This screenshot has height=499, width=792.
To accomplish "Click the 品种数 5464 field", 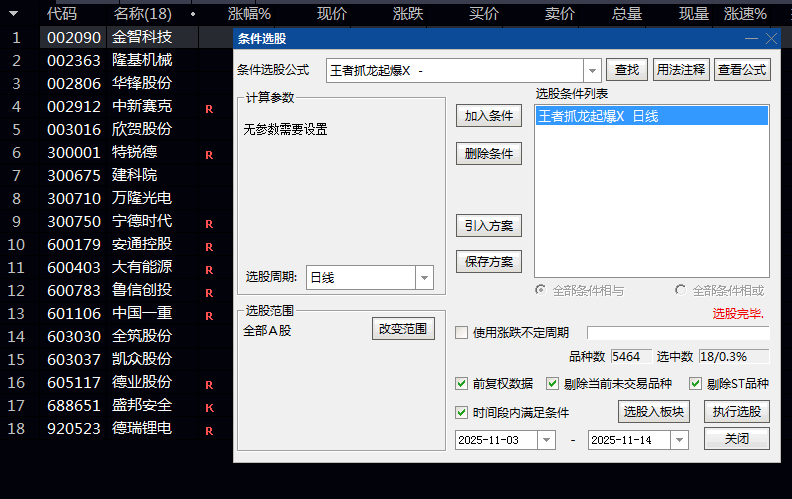I will [631, 357].
